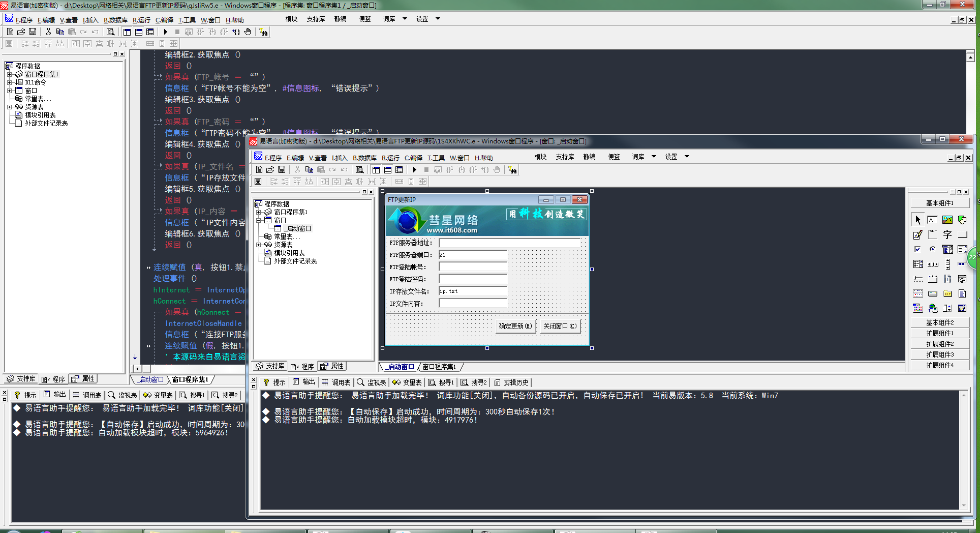Screen dimensions: 980x533
Task: Select the arrow pointer tool in component palette
Action: pyautogui.click(x=917, y=220)
